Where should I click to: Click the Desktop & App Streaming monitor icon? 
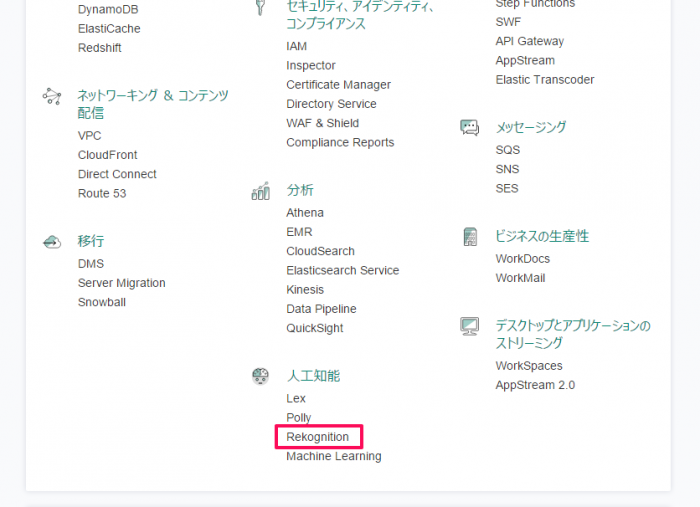coord(470,326)
